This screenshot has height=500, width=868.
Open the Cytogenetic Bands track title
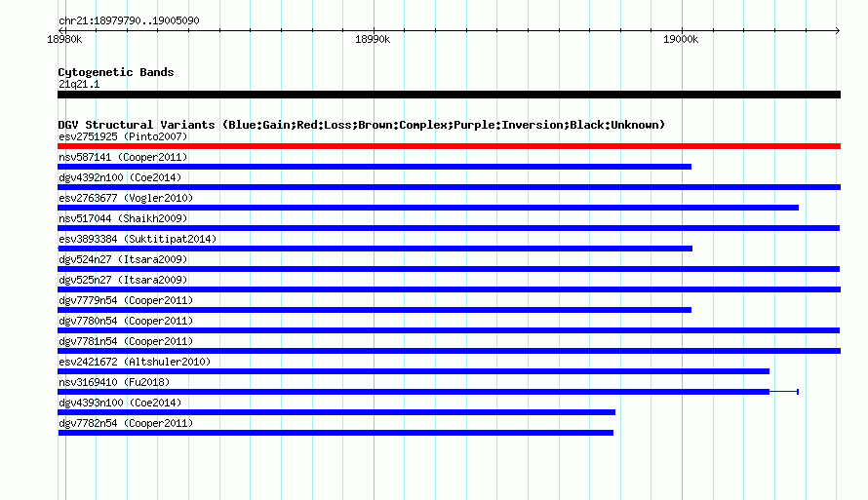pos(116,72)
